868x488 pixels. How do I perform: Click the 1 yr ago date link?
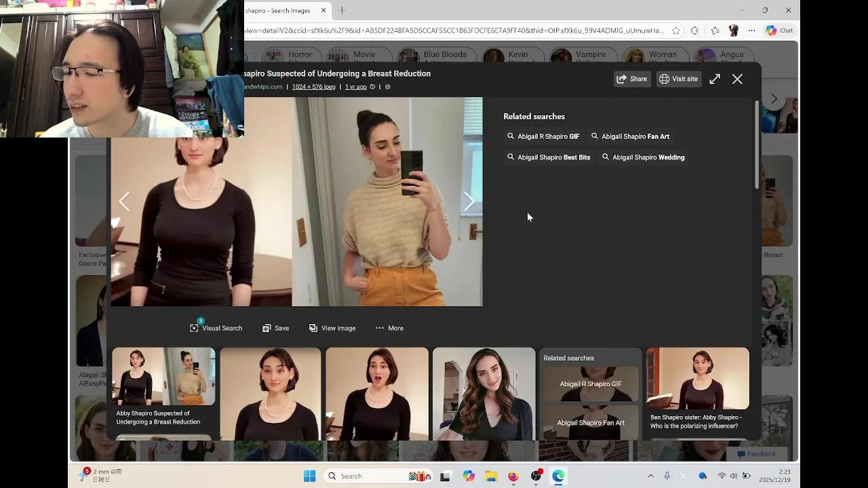(x=355, y=87)
